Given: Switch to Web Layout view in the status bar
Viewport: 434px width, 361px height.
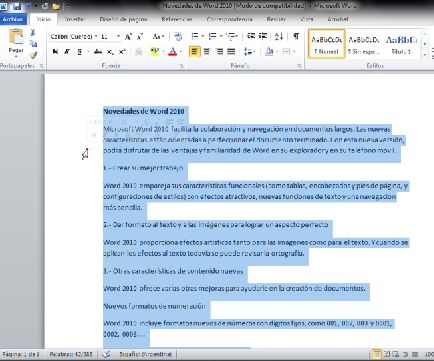Looking at the screenshot, I should click(396, 354).
